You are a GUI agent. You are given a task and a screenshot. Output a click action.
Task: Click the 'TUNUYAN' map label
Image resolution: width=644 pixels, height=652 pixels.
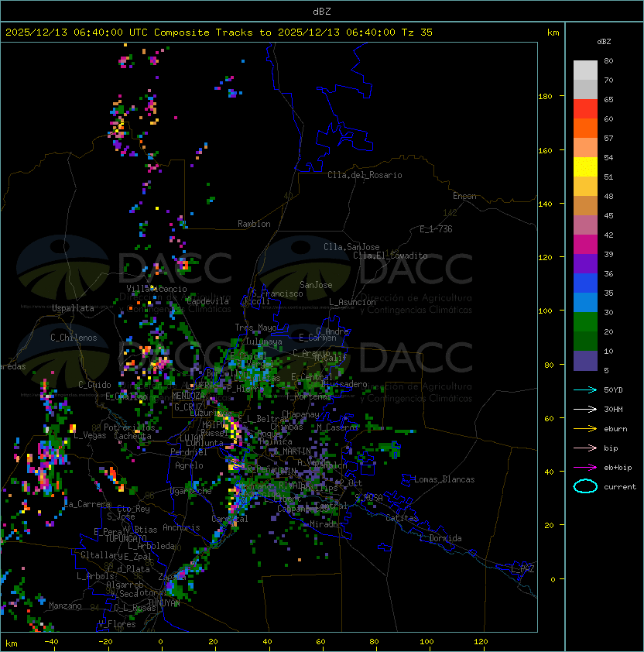(x=164, y=603)
